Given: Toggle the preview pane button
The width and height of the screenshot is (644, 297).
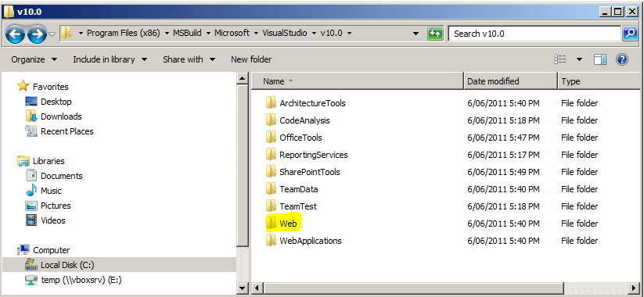Looking at the screenshot, I should (600, 59).
